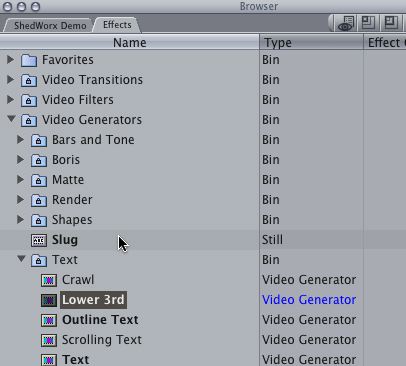Expand the Render bin

[20, 200]
